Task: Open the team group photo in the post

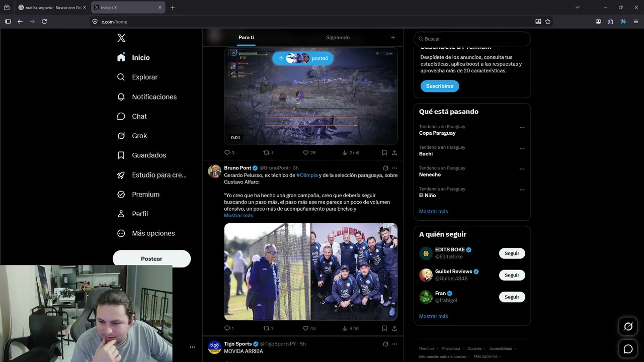Action: click(x=354, y=271)
